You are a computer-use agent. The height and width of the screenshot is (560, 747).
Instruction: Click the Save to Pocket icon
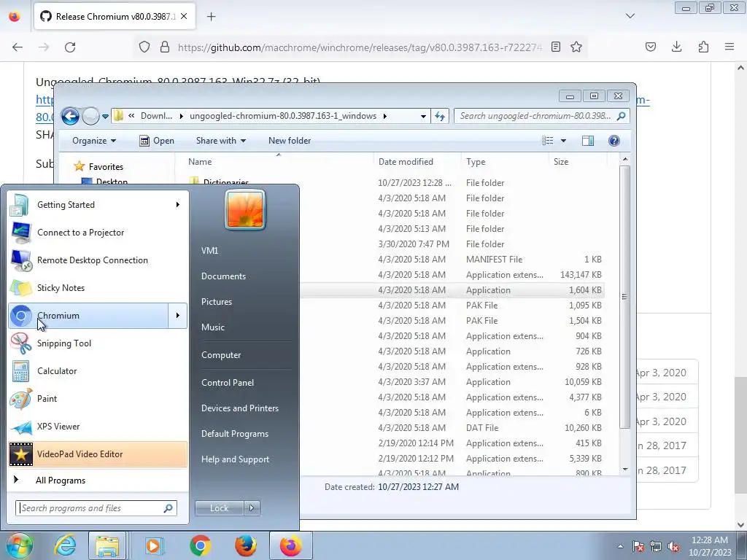coord(650,47)
